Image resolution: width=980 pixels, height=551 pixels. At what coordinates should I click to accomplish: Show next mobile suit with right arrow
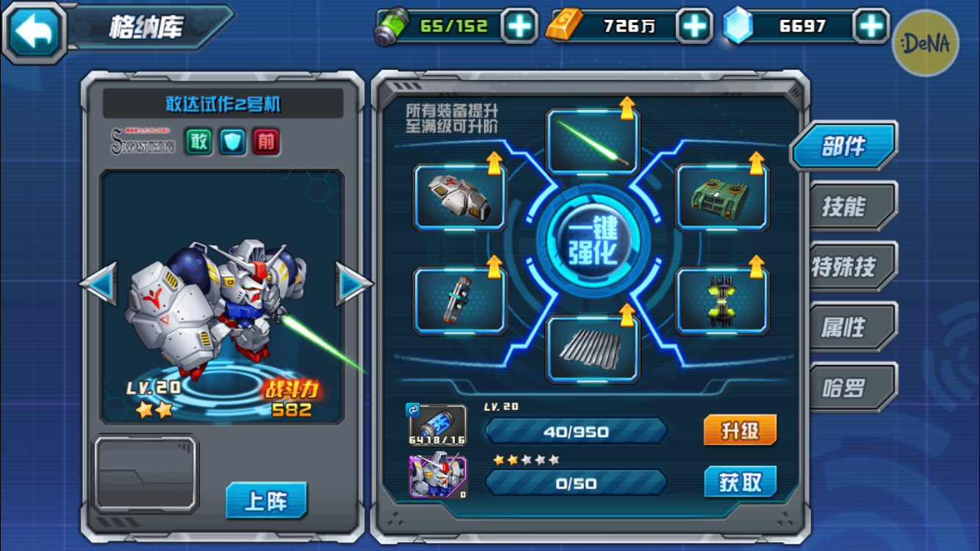[x=354, y=284]
